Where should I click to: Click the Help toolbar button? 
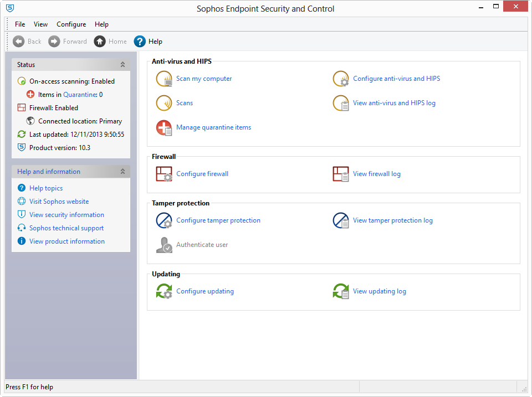click(x=148, y=42)
